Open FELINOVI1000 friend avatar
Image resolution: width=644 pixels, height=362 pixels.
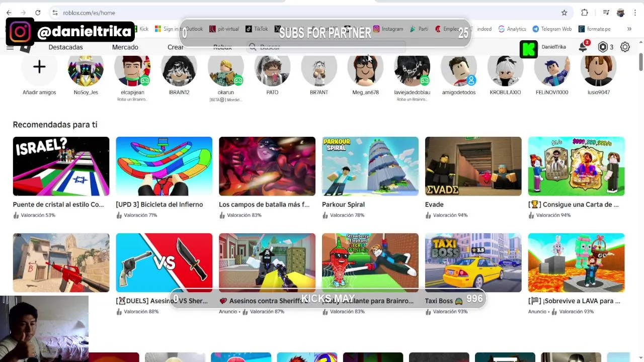coord(552,69)
